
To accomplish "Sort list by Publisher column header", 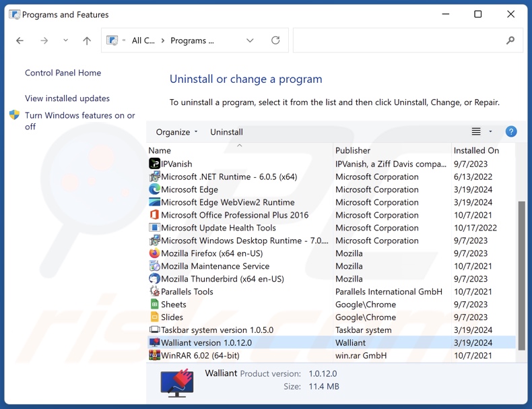I will [353, 150].
